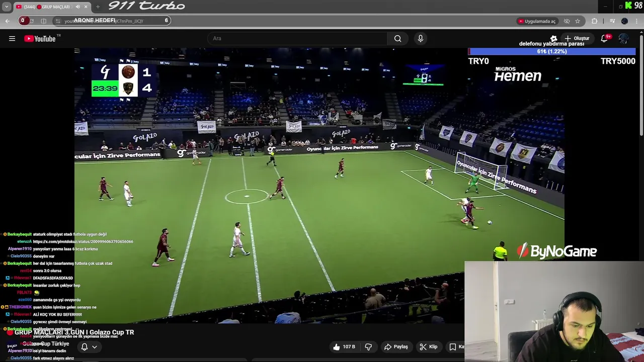Viewport: 644px width, 362px height.
Task: Open the YouTube hamburger guide menu
Action: click(12, 39)
